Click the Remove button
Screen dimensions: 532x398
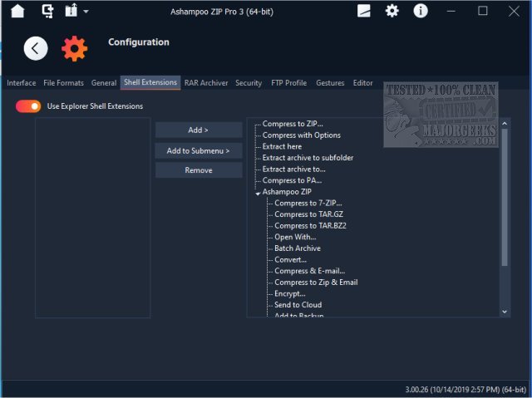point(199,170)
